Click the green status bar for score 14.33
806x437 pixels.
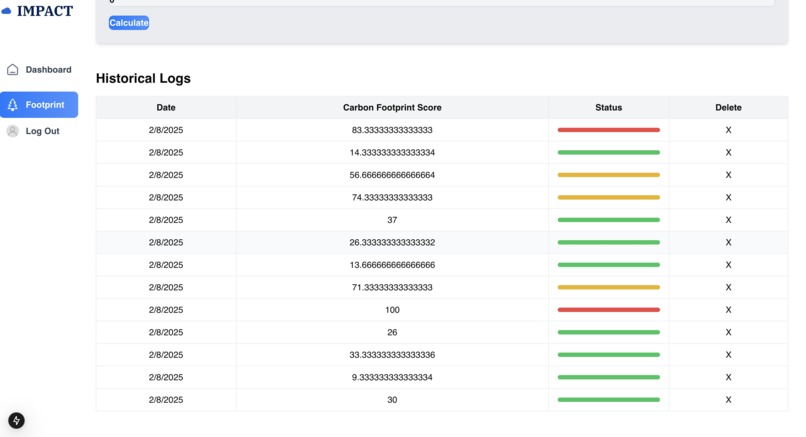pos(608,153)
